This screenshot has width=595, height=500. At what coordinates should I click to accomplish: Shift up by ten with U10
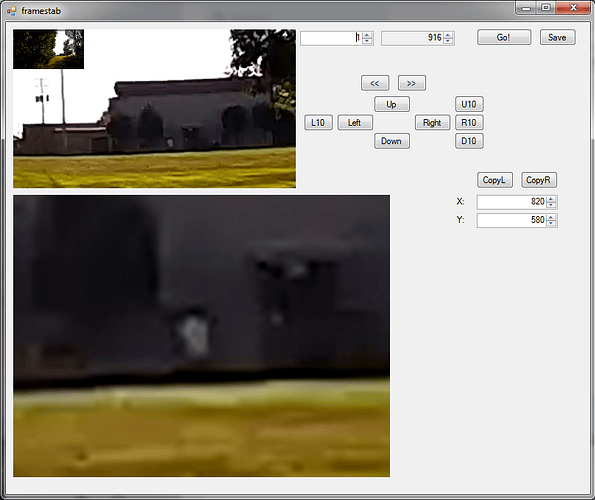pyautogui.click(x=469, y=104)
